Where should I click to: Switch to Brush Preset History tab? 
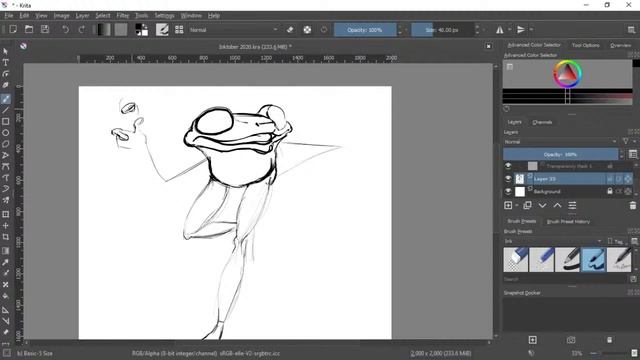pyautogui.click(x=568, y=222)
